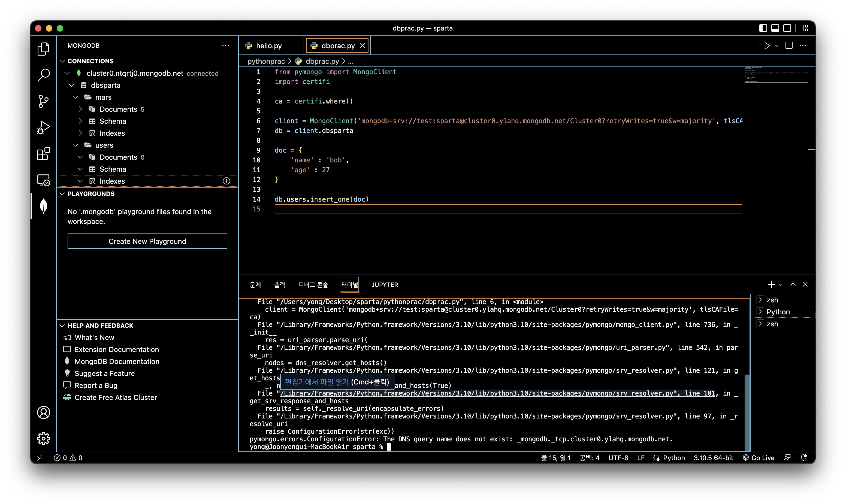The image size is (846, 504).
Task: Create a new terminal with plus icon
Action: [771, 285]
